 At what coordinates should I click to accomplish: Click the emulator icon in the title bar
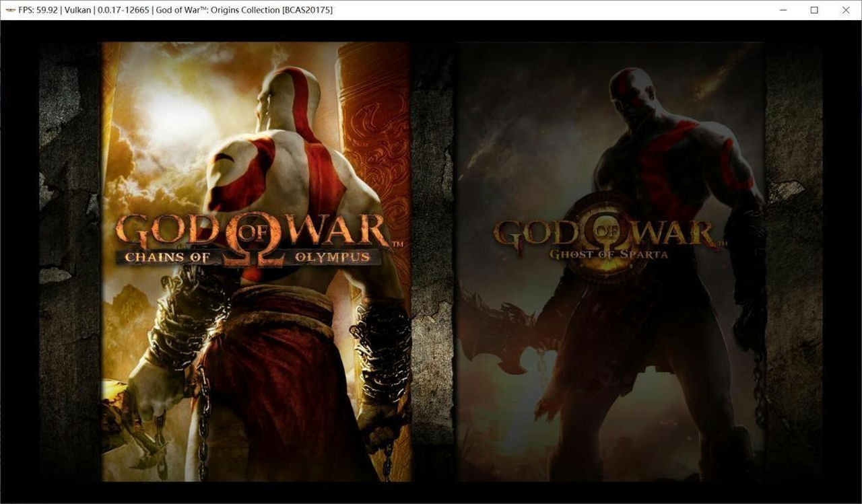pos(9,10)
